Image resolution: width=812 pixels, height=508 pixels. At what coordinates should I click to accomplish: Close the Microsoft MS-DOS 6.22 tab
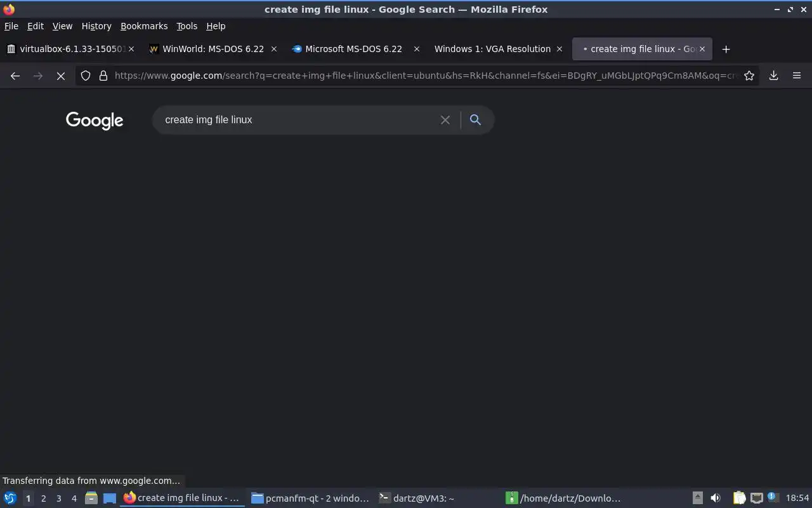coord(417,49)
